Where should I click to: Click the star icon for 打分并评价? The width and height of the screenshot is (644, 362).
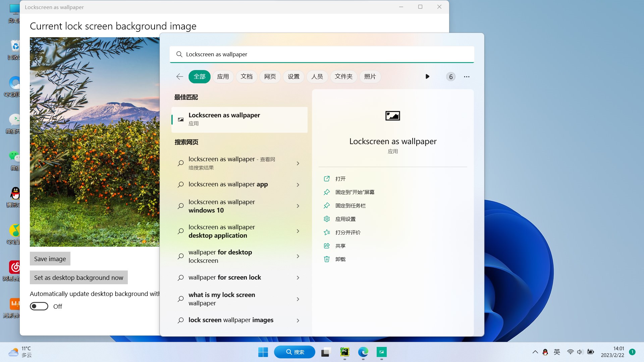pyautogui.click(x=327, y=232)
